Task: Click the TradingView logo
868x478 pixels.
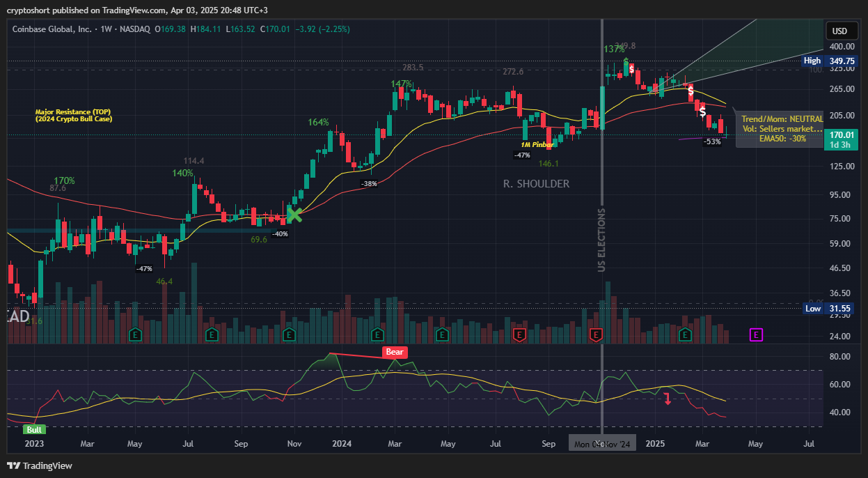Action: pos(40,465)
